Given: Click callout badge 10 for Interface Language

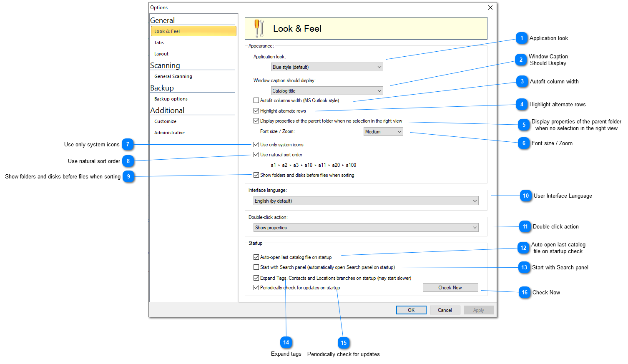Looking at the screenshot, I should click(x=525, y=196).
